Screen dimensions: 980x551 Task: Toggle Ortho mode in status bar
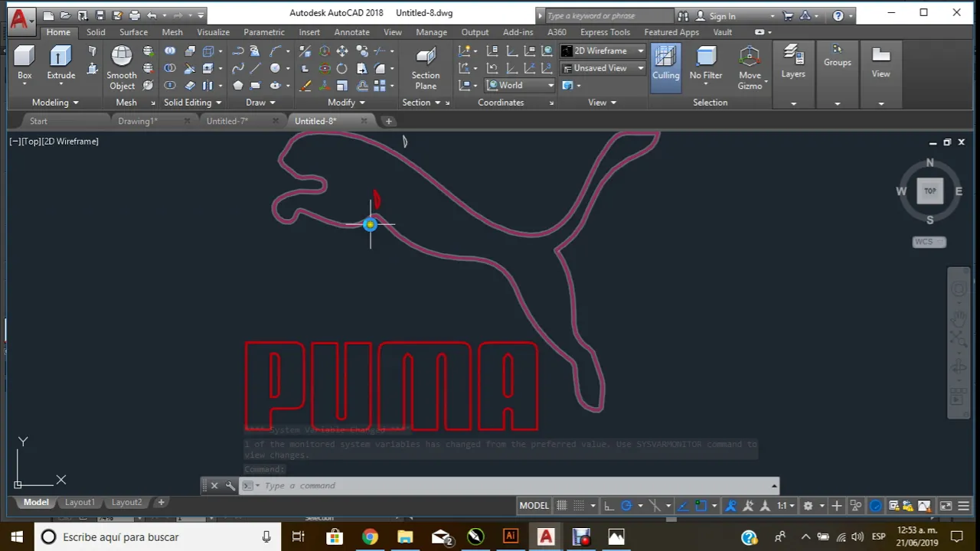coord(609,506)
